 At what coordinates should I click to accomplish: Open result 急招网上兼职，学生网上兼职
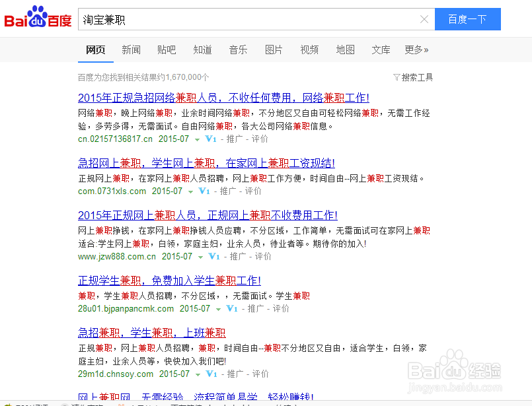coord(206,163)
